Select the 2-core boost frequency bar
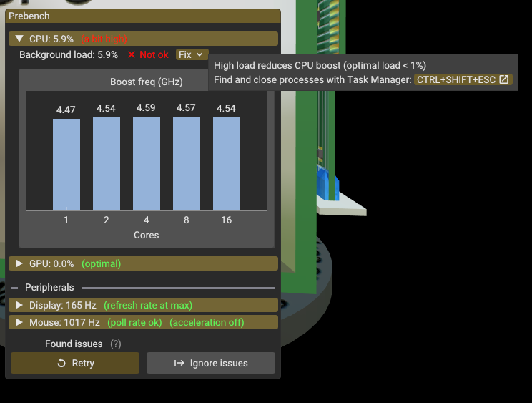The height and width of the screenshot is (403, 532). tap(107, 164)
